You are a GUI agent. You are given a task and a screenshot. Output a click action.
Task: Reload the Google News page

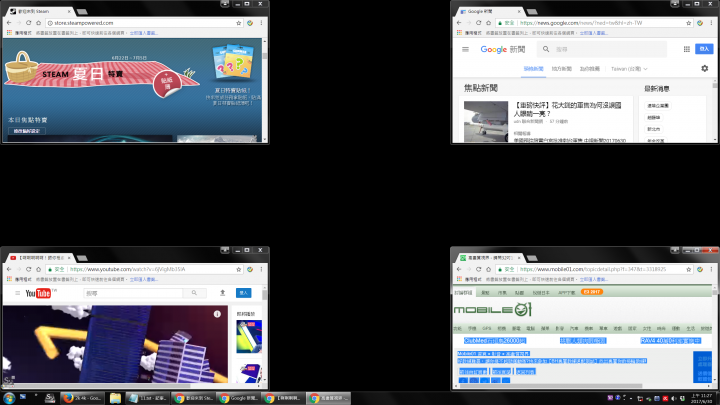point(478,22)
